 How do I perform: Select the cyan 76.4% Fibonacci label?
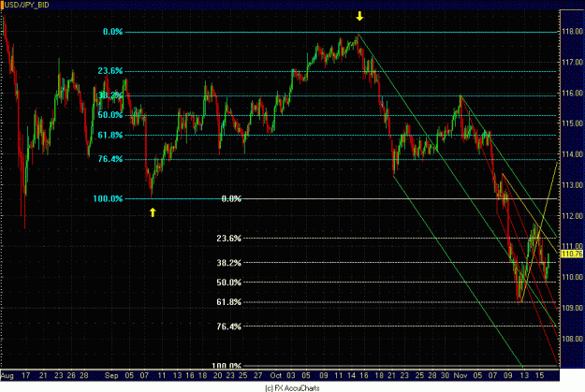(110, 159)
